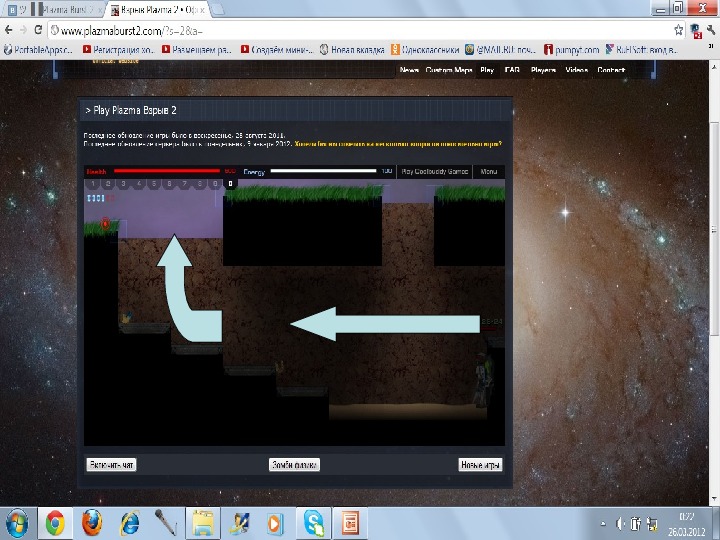Open the FAQ item in the site menu
This screenshot has height=540, width=720.
pyautogui.click(x=512, y=70)
